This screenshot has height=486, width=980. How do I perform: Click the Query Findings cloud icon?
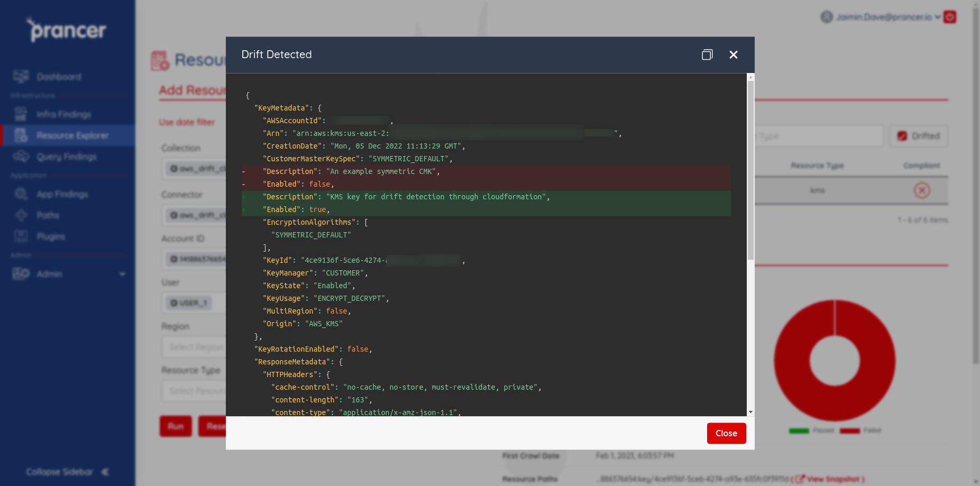(x=21, y=156)
